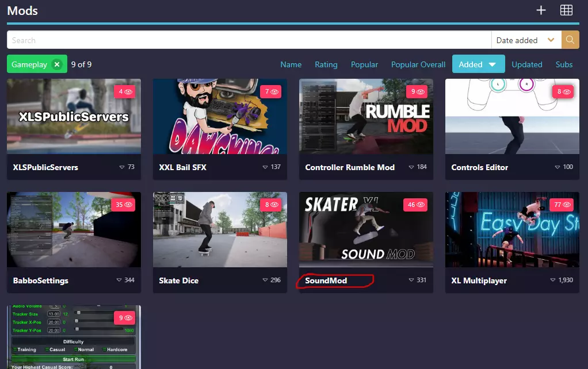
Task: Click the 8 views badge on Skate Dice
Action: click(272, 205)
